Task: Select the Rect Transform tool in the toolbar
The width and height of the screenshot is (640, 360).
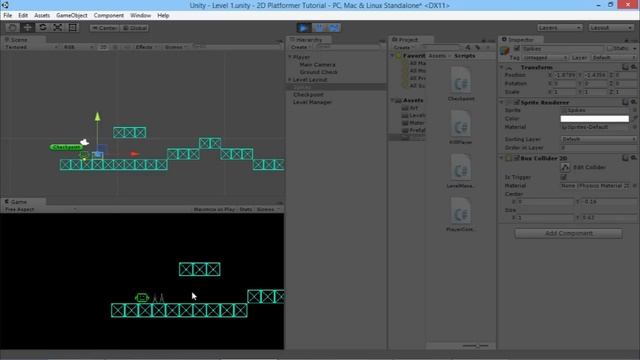Action: 73,28
